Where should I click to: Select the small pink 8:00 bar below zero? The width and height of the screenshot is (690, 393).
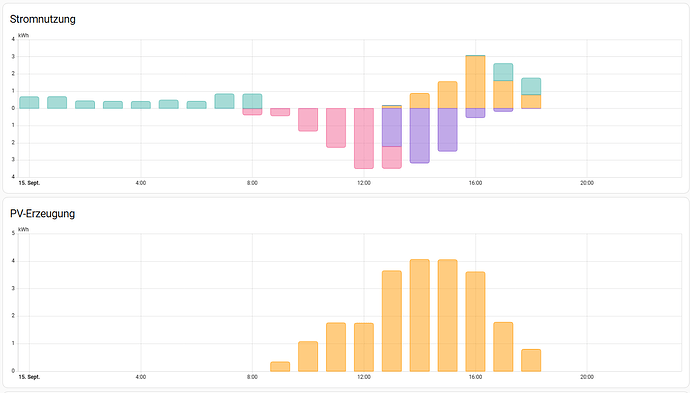[x=252, y=112]
